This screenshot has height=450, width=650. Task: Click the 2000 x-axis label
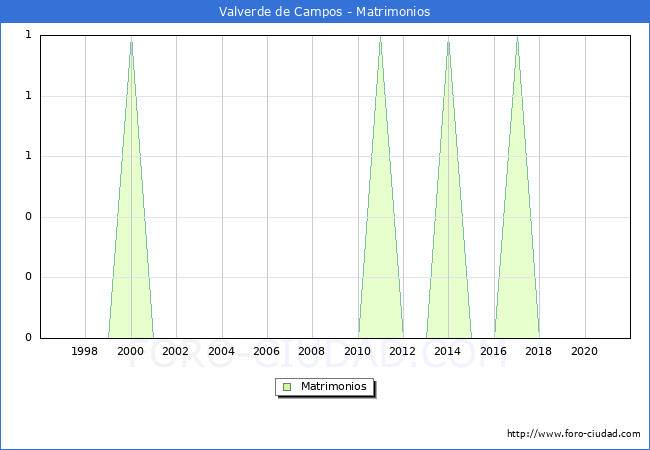click(130, 351)
